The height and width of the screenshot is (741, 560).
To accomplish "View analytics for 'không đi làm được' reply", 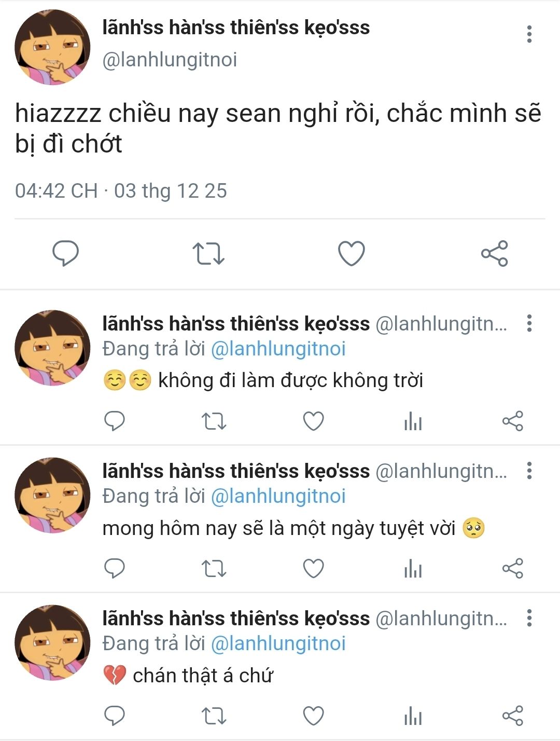I will click(x=413, y=421).
